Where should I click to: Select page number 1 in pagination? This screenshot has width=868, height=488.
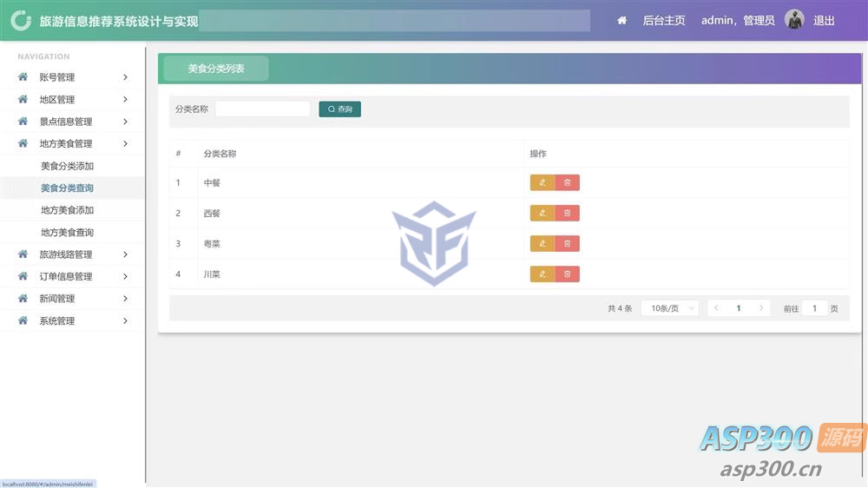[x=739, y=308]
